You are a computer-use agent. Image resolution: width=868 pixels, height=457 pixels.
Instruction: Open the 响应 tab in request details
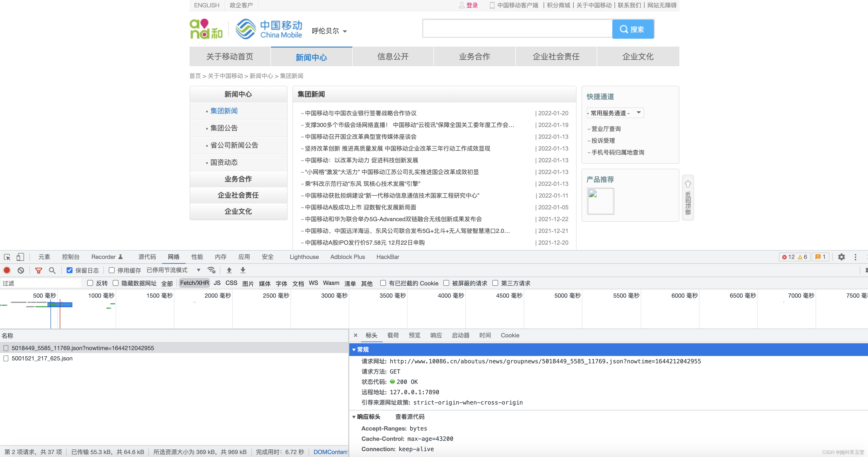(436, 335)
